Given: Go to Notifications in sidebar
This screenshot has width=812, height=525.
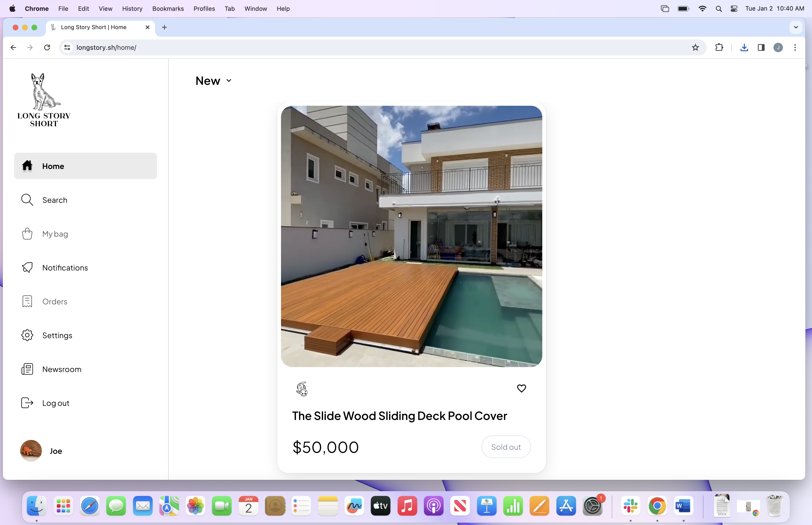Looking at the screenshot, I should pos(65,268).
